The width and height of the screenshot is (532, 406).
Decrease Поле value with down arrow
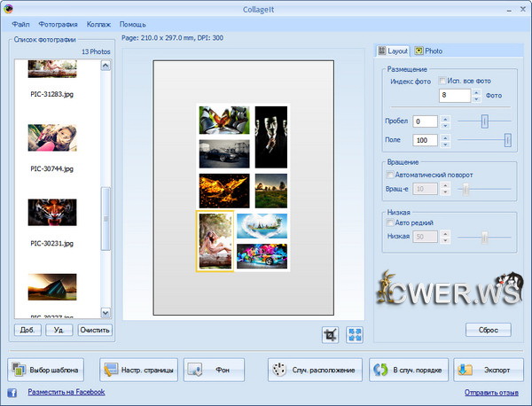coord(445,144)
